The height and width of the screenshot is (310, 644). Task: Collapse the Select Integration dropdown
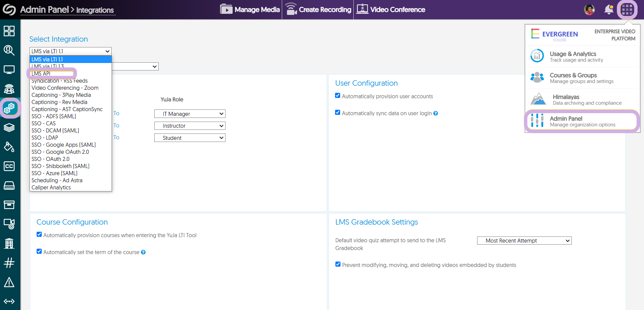pyautogui.click(x=71, y=51)
